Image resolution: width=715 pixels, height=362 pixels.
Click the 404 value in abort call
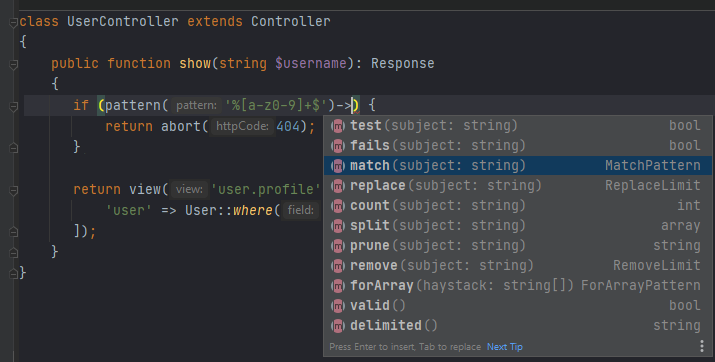(288, 126)
